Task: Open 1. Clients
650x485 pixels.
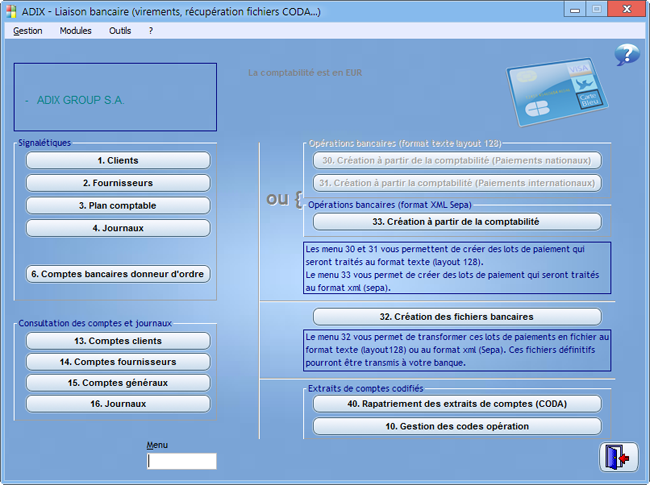Action: pyautogui.click(x=118, y=160)
